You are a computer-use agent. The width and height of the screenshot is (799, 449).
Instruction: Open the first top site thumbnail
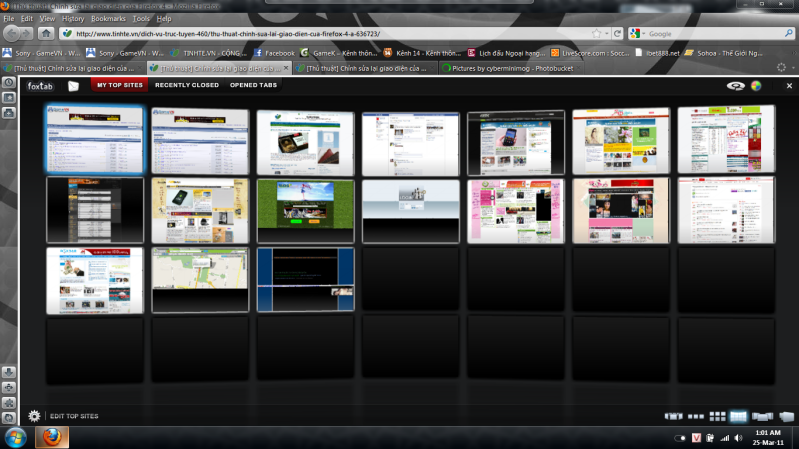point(94,139)
